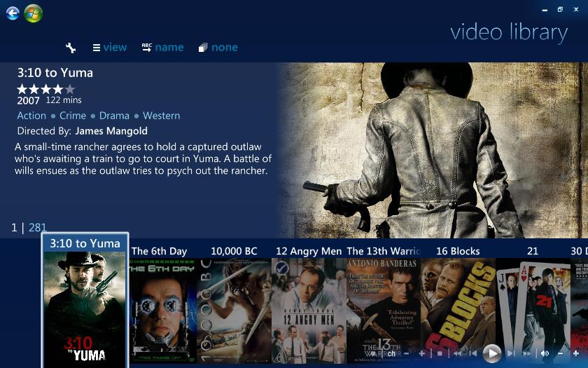Click the 10,000 BC title label
The height and width of the screenshot is (368, 588).
click(234, 251)
